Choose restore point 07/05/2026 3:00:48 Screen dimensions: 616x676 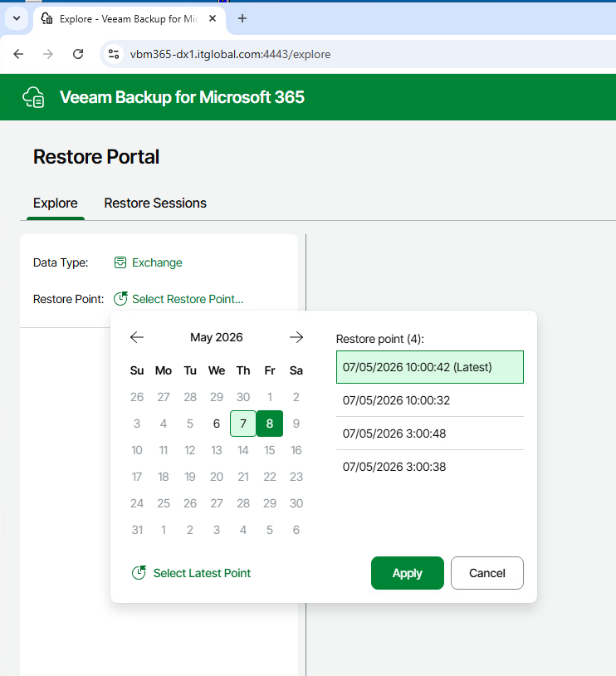pos(430,434)
